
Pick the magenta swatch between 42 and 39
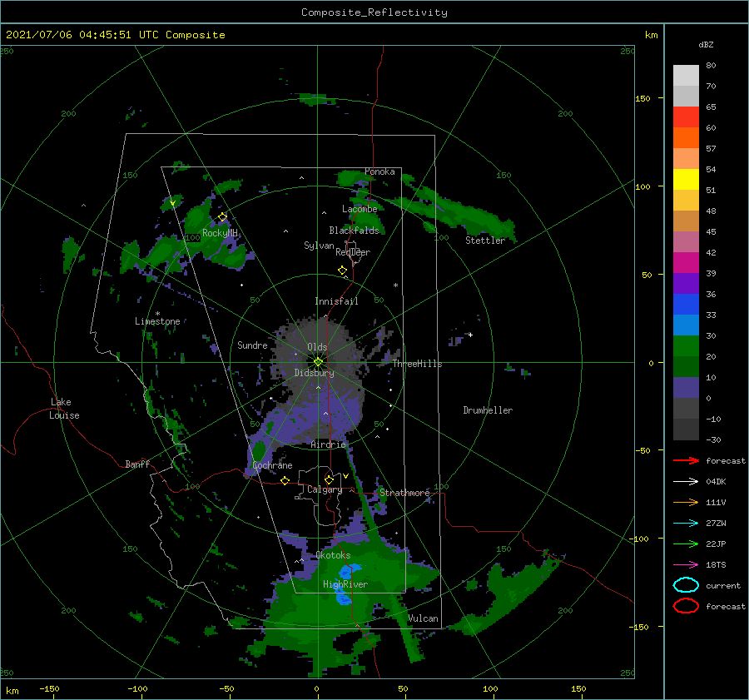[686, 263]
